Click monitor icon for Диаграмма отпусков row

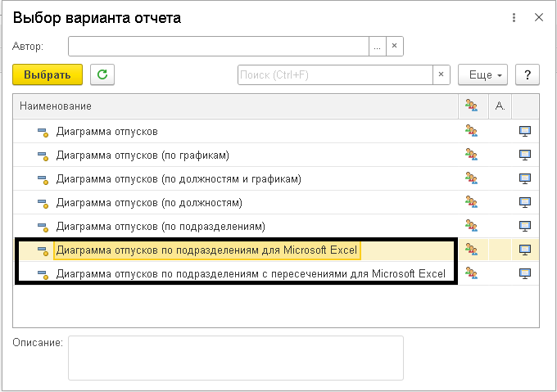click(x=525, y=131)
